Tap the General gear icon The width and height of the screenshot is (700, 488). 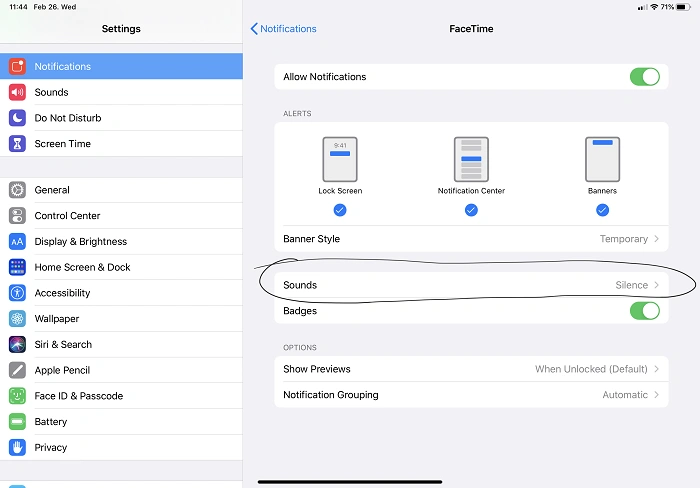tap(17, 190)
